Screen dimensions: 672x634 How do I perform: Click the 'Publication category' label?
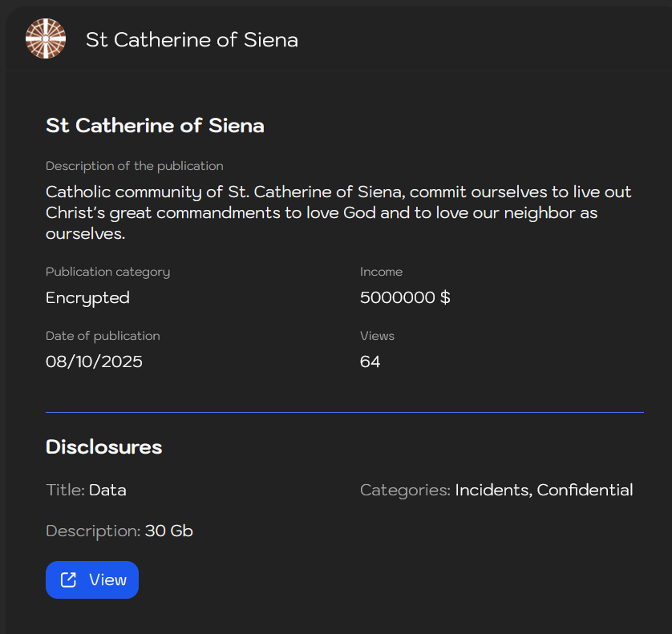pyautogui.click(x=107, y=272)
